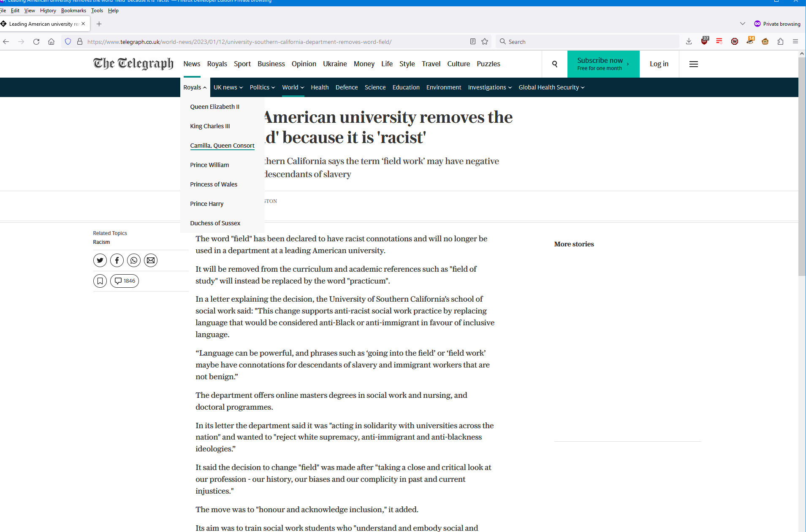Open the Sport section

[x=242, y=64]
